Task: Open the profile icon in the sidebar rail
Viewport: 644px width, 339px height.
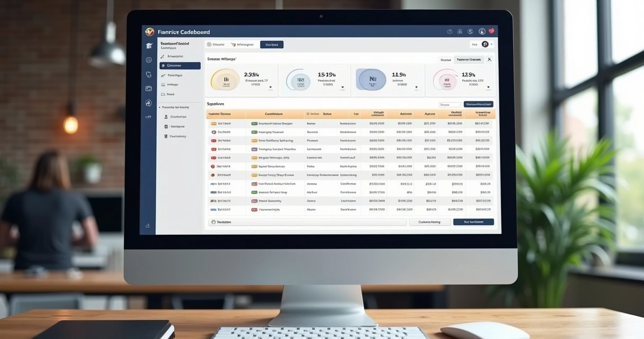Action: pyautogui.click(x=148, y=104)
